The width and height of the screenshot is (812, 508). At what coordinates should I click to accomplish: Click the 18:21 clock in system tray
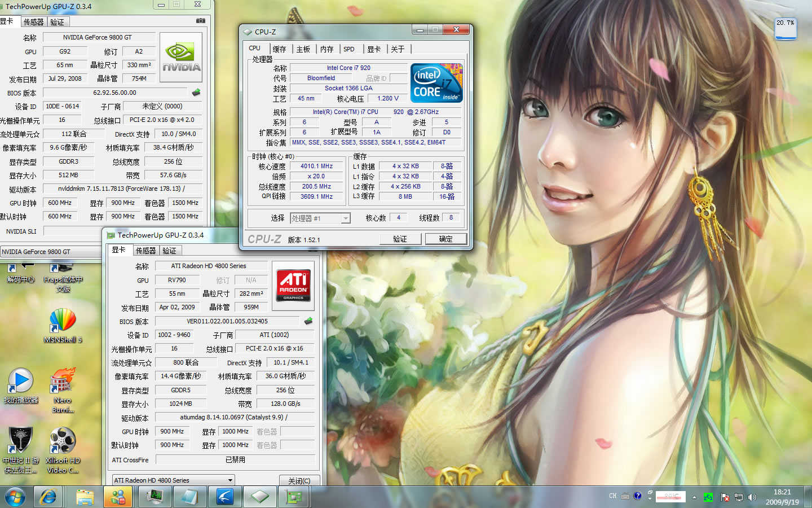(x=782, y=492)
